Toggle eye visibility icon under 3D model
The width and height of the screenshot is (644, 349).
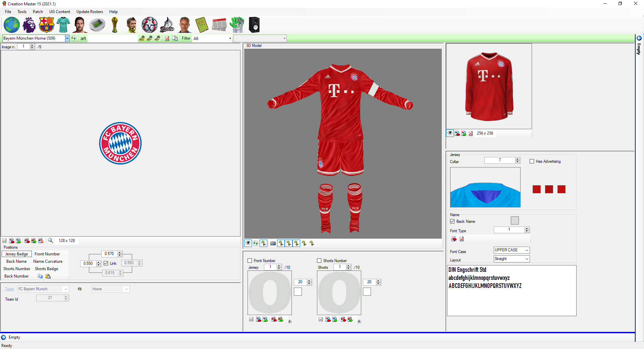pyautogui.click(x=248, y=243)
